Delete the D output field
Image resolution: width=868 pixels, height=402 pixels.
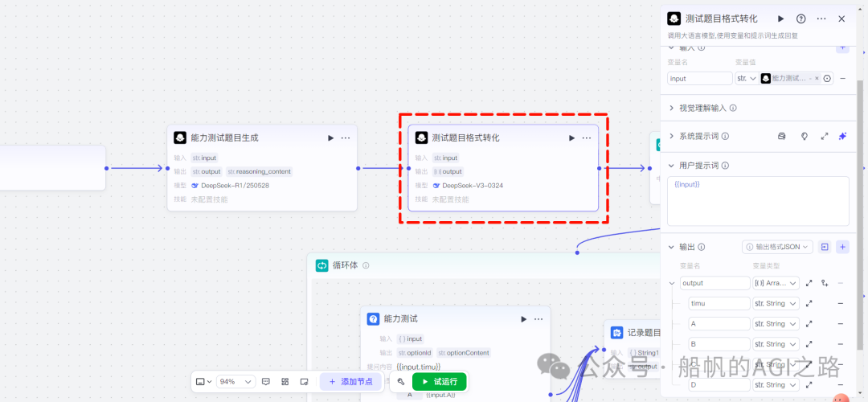tap(841, 384)
